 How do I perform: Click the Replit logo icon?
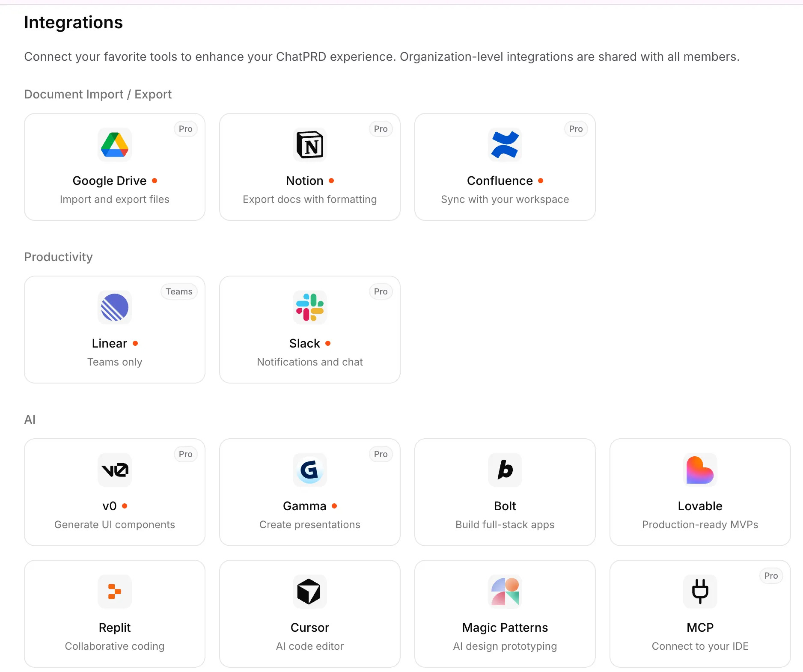pos(115,592)
